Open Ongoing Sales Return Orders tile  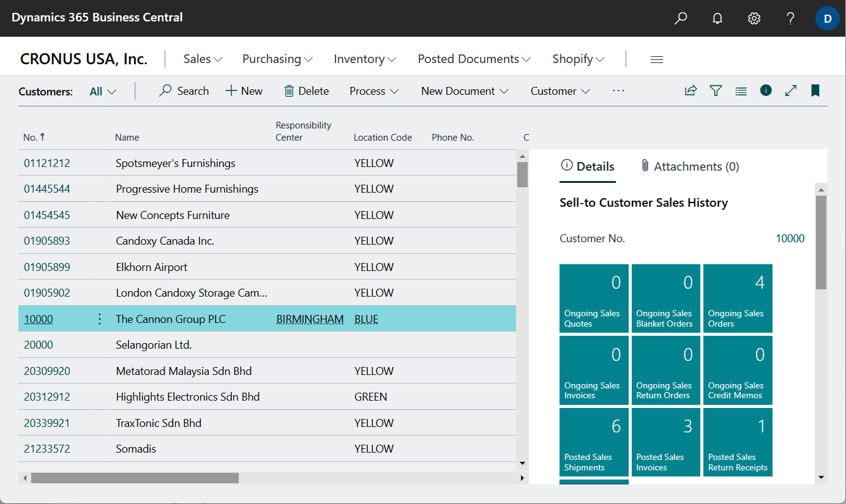666,370
